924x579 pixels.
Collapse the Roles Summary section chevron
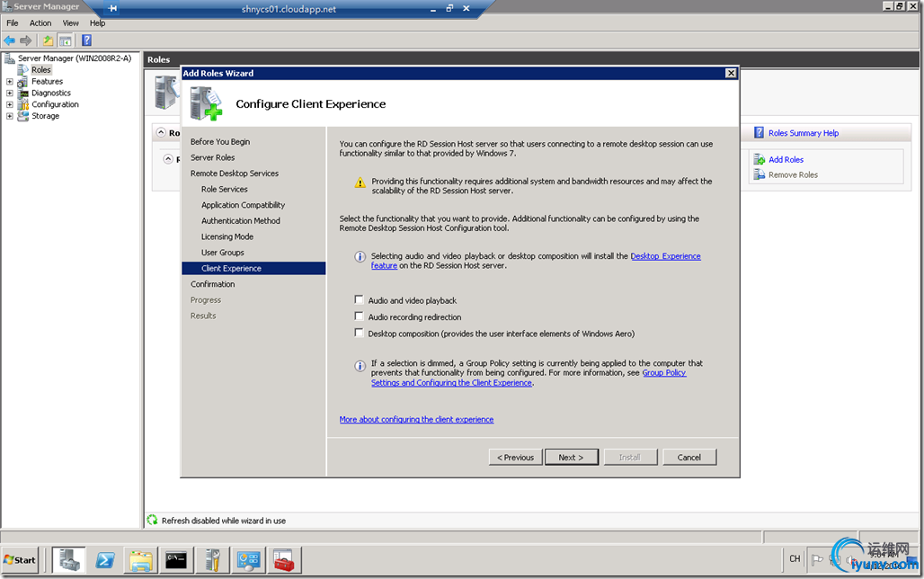[x=161, y=133]
